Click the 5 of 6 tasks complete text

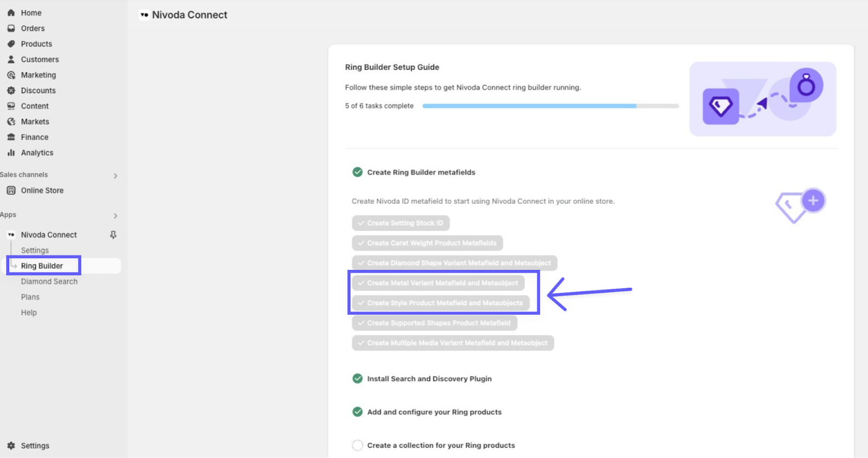click(x=379, y=106)
